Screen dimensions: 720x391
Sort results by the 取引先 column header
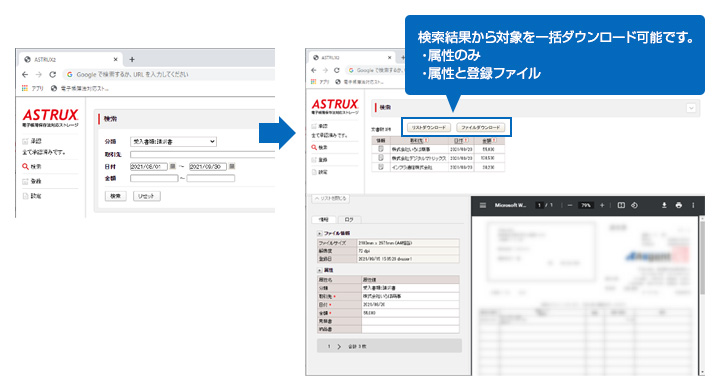pyautogui.click(x=419, y=140)
